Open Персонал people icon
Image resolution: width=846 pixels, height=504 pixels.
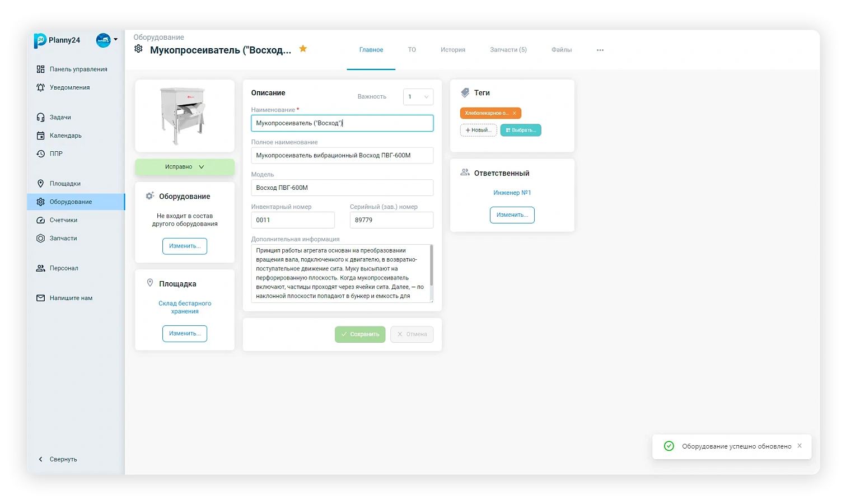pos(40,268)
